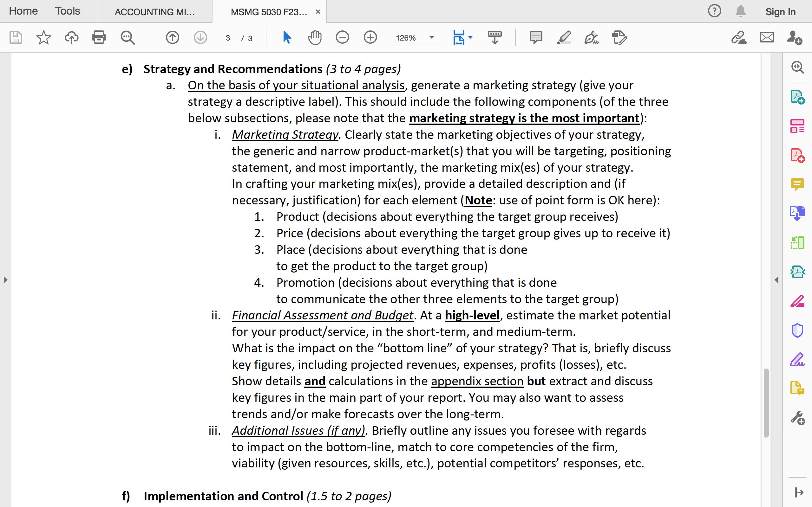The height and width of the screenshot is (507, 812).
Task: Select the Hand tool in the toolbar
Action: tap(314, 37)
